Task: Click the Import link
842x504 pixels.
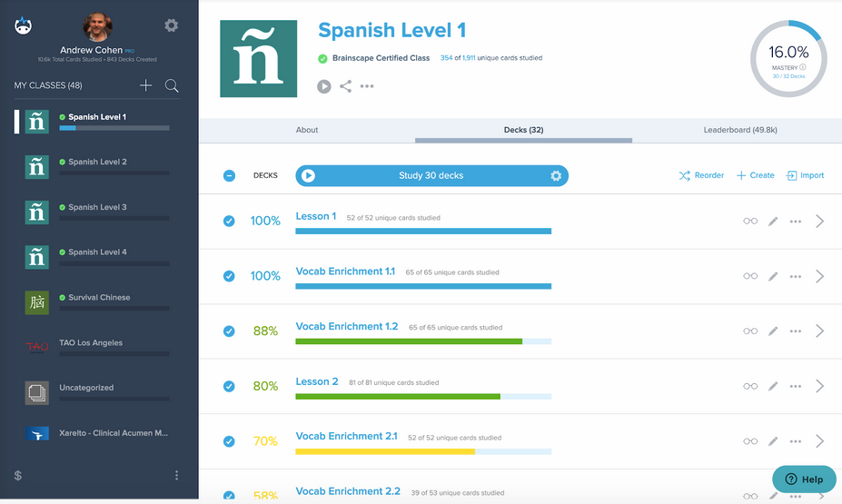Action: click(x=805, y=175)
